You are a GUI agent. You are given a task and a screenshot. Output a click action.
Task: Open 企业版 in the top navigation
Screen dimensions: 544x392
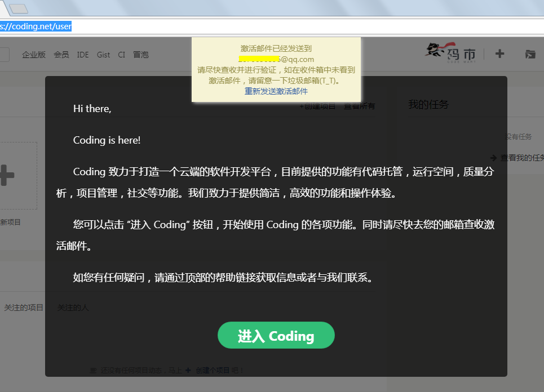(33, 55)
